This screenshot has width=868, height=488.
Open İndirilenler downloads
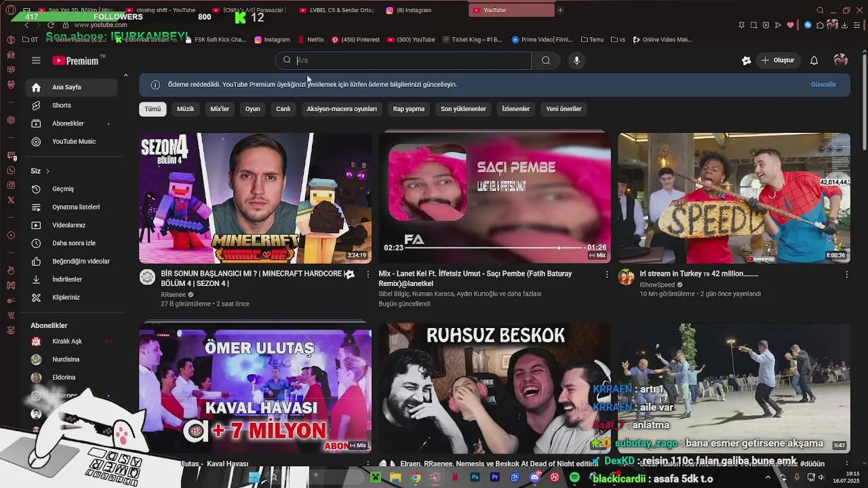[x=71, y=279]
